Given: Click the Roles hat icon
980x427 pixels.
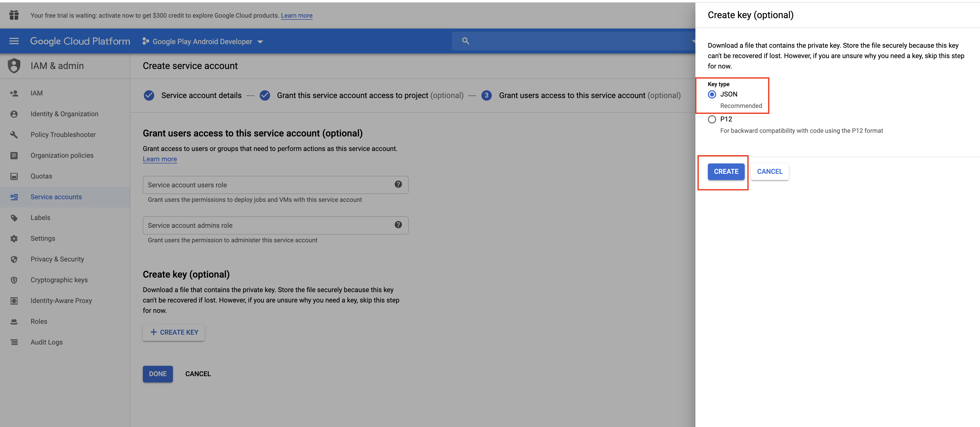Looking at the screenshot, I should click(x=14, y=321).
